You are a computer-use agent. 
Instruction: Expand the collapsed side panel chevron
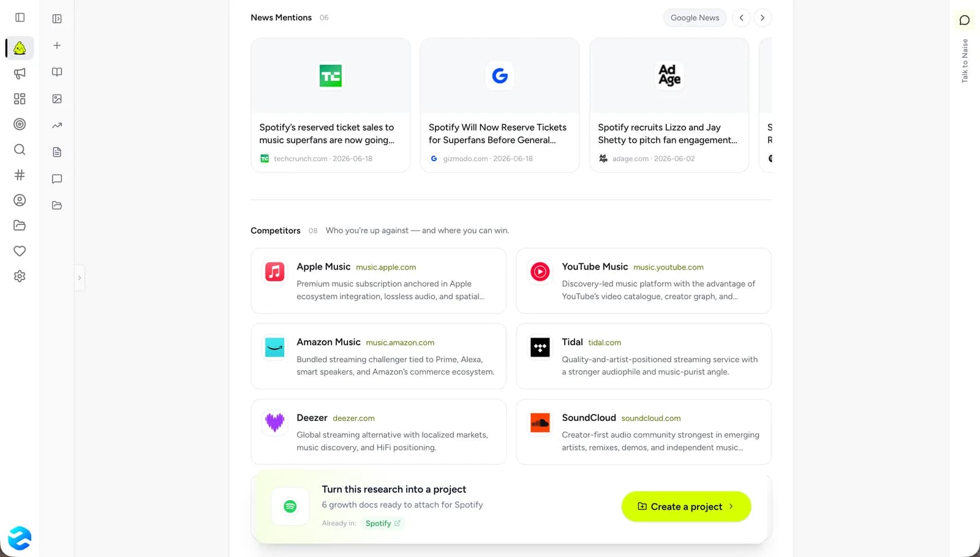click(80, 278)
